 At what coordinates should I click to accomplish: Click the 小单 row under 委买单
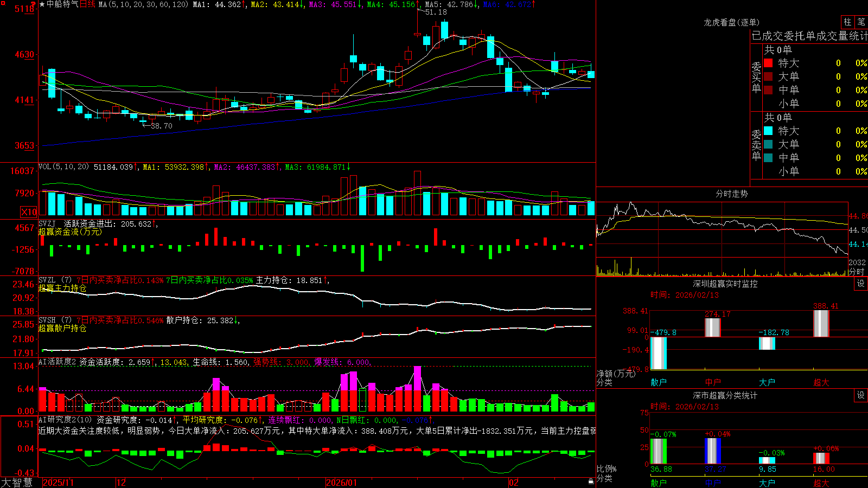pos(815,104)
